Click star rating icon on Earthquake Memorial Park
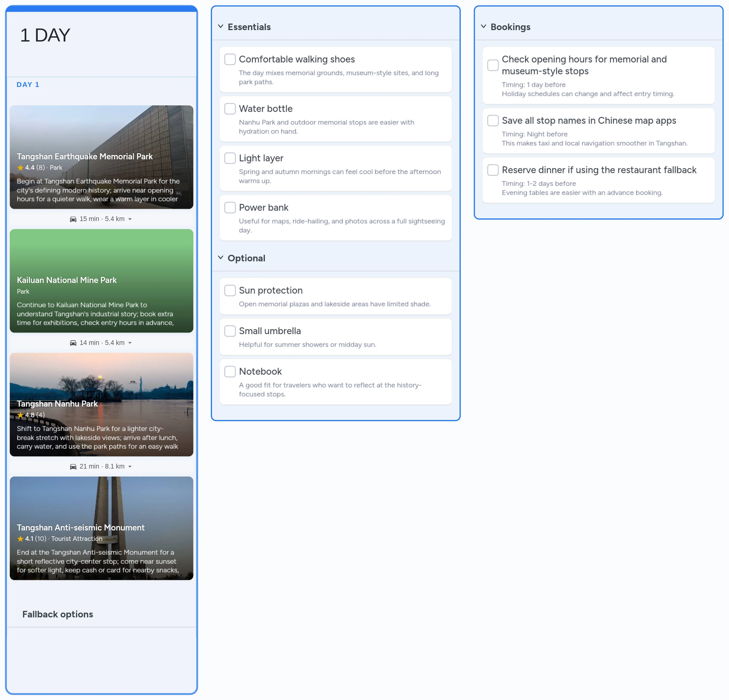The image size is (729, 700). (20, 168)
